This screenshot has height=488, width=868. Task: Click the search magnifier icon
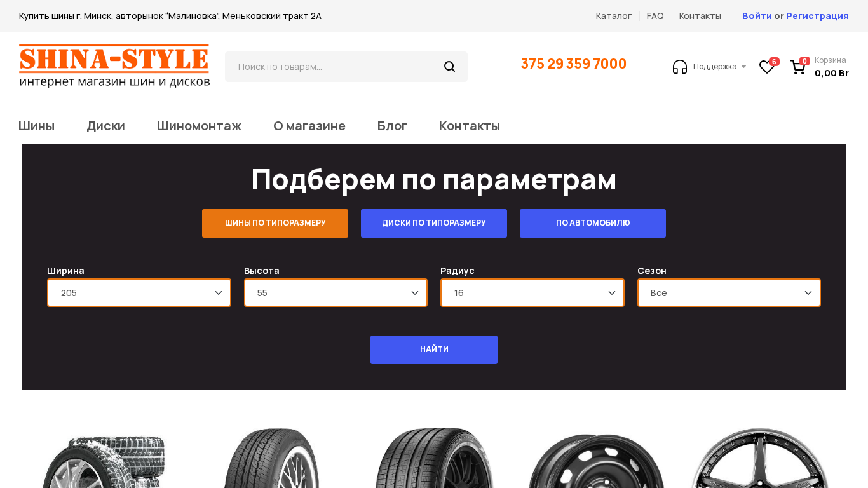pyautogui.click(x=449, y=67)
